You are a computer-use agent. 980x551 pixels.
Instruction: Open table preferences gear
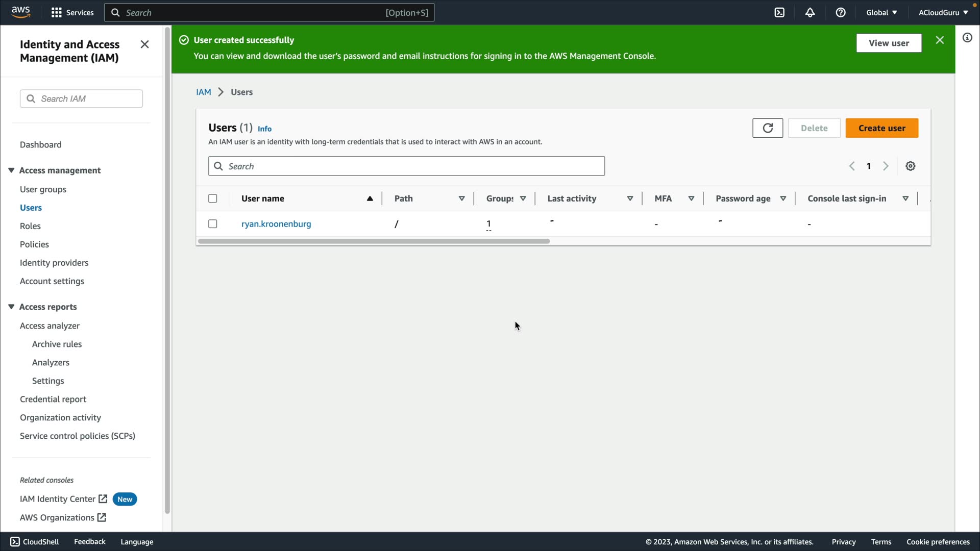[910, 166]
